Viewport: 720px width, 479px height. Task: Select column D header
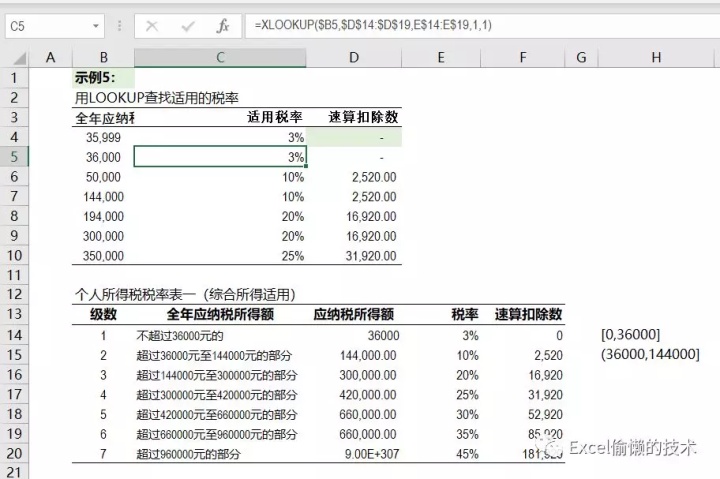[354, 57]
